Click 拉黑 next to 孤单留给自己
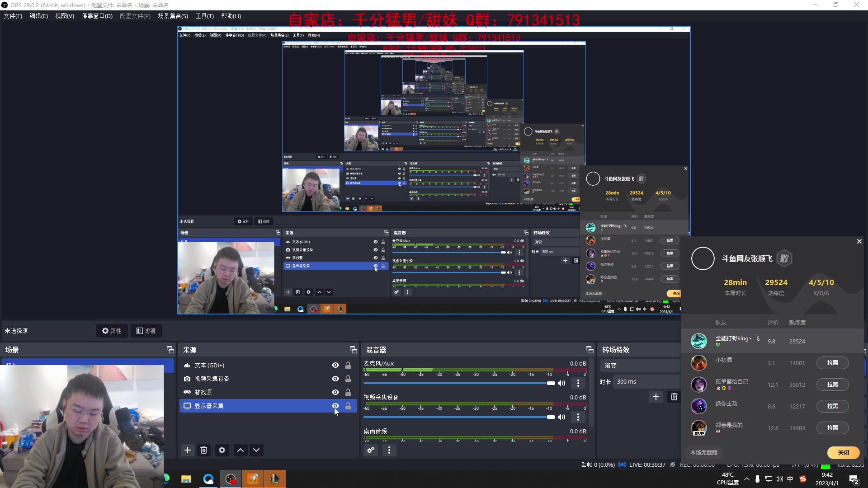The height and width of the screenshot is (488, 868). (x=833, y=385)
